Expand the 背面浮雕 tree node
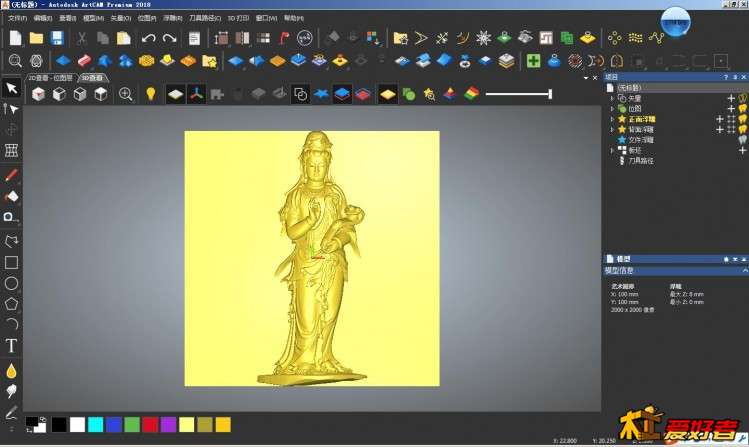The width and height of the screenshot is (749, 447). click(612, 129)
